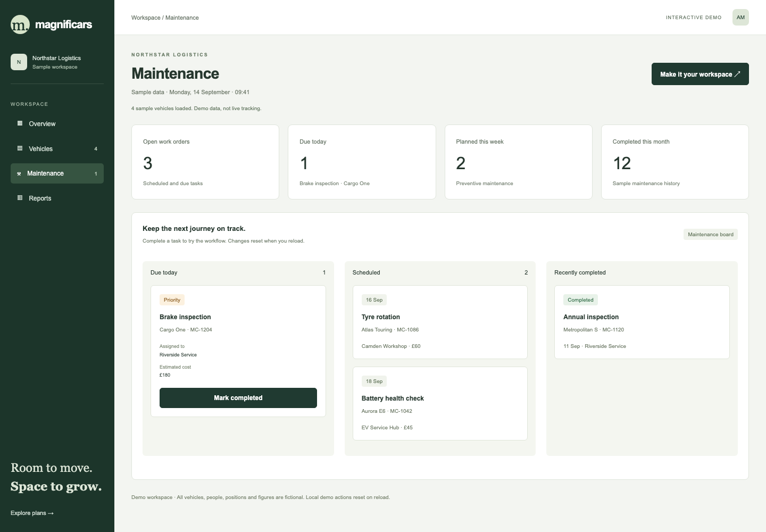
Task: Select the Due today stat card
Action: pyautogui.click(x=362, y=162)
